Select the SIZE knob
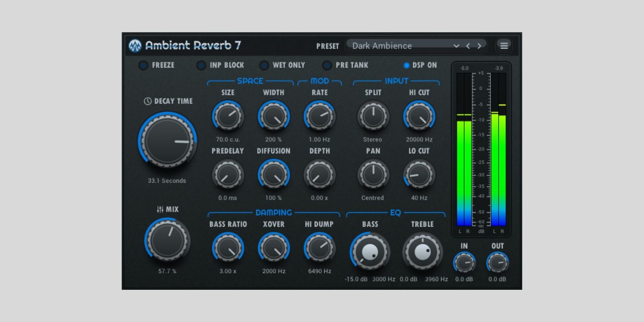644x322 pixels. (x=228, y=116)
